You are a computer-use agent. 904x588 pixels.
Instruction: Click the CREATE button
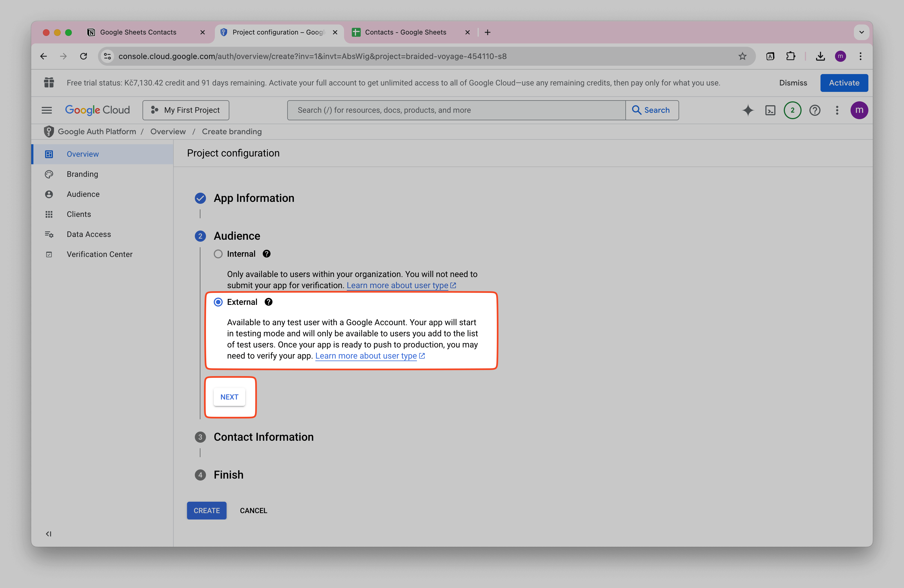206,510
